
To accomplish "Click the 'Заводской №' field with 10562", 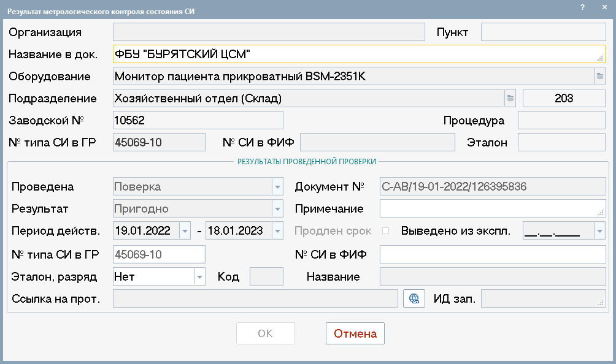I will (198, 120).
